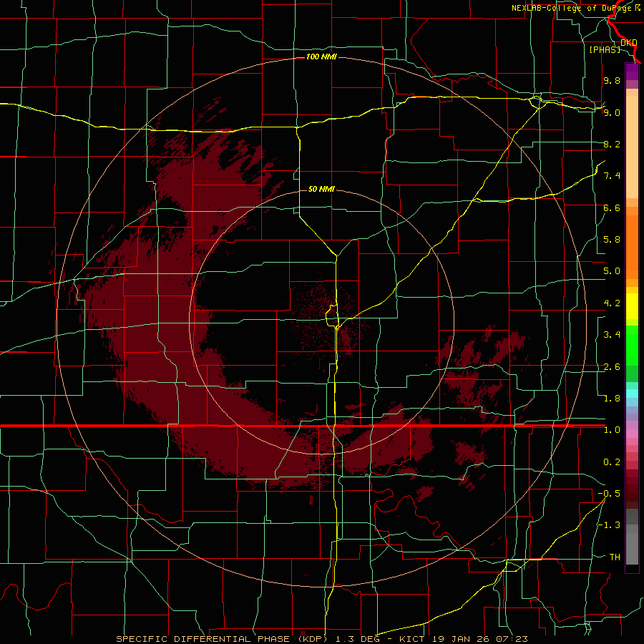Pick the orange segment of the color scale
The width and height of the screenshot is (644, 644).
(632, 248)
